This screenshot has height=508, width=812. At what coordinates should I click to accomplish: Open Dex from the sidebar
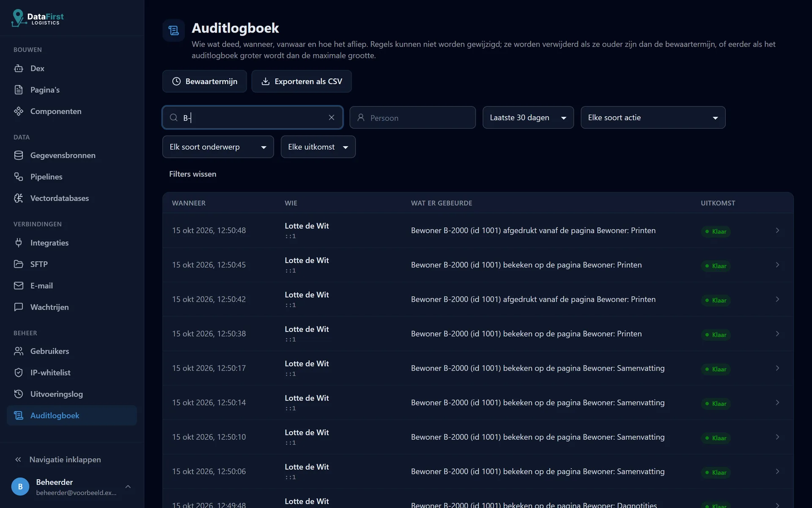click(x=72, y=68)
